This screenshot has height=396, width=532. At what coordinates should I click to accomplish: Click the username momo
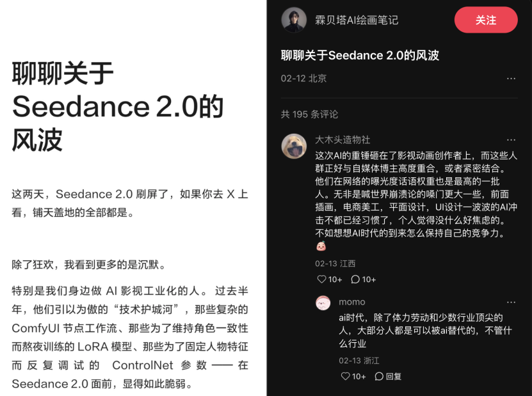click(x=352, y=301)
